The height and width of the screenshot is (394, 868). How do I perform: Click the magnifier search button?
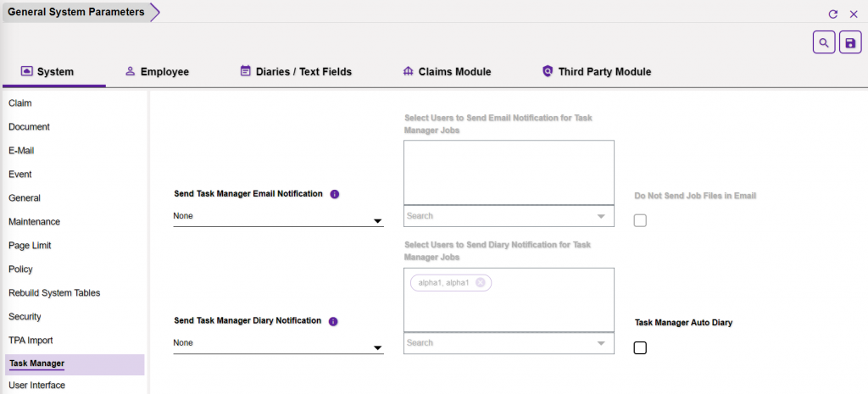point(823,42)
